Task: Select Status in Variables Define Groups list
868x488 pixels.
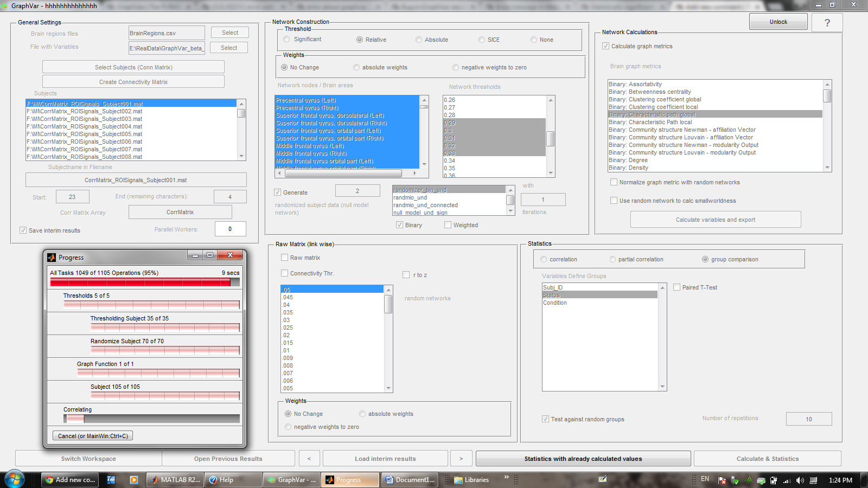Action: coord(599,295)
